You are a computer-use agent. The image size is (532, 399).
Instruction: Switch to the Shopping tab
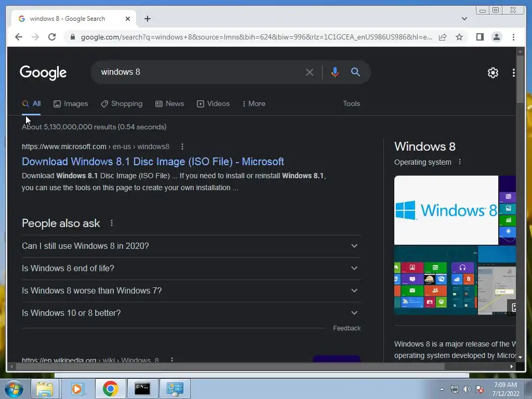(122, 104)
